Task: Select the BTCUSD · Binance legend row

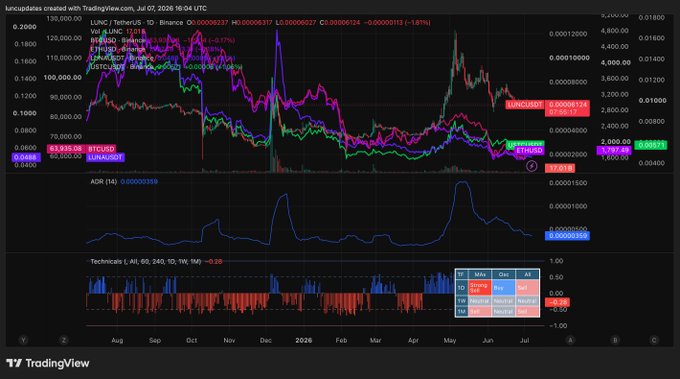Action: [163, 40]
